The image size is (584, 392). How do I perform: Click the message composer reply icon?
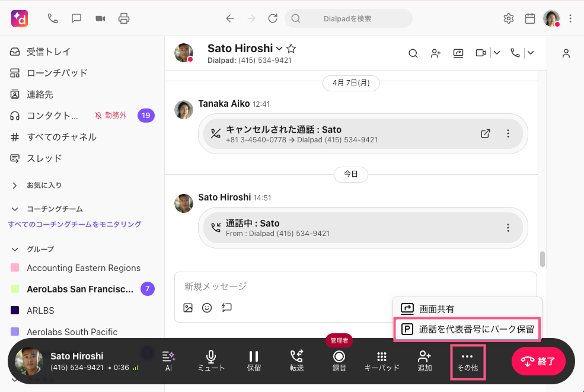(x=227, y=307)
